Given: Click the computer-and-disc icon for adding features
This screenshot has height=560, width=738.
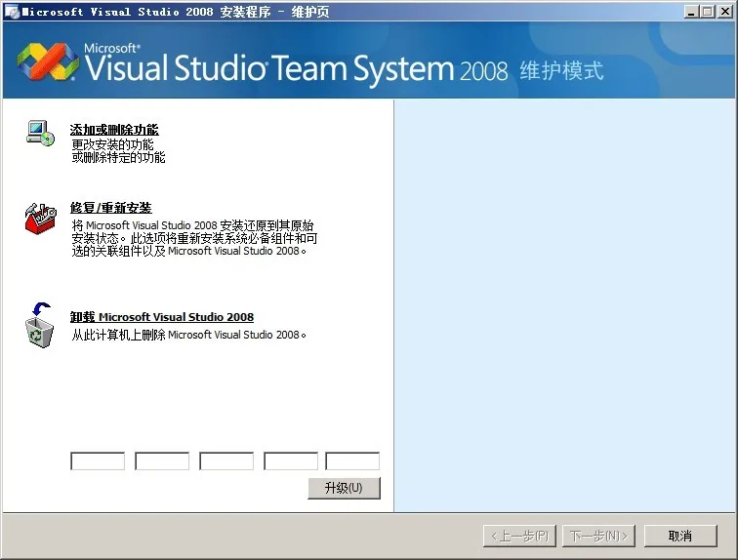Looking at the screenshot, I should tap(40, 133).
